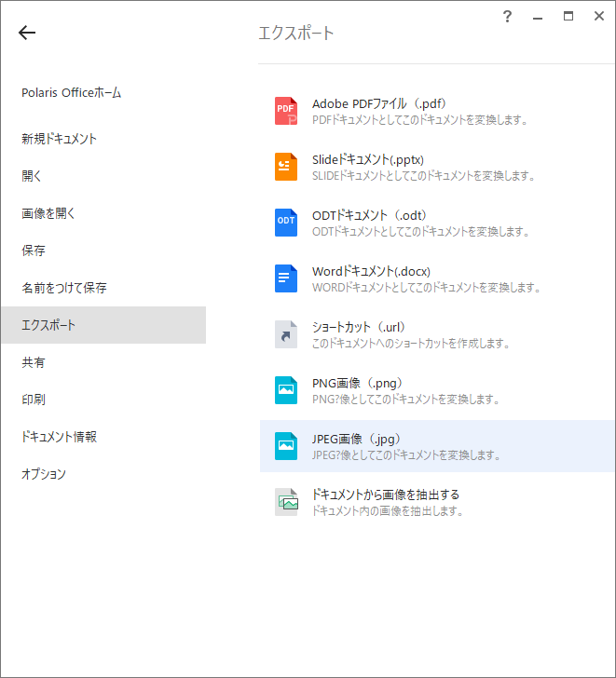Image resolution: width=616 pixels, height=678 pixels.
Task: Choose 開く in the sidebar menu
Action: tap(32, 176)
